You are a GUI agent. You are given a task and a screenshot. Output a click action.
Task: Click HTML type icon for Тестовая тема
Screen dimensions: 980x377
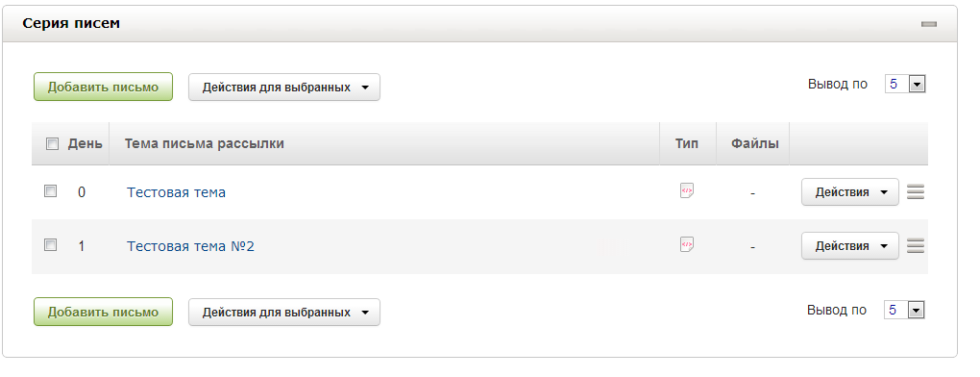pyautogui.click(x=687, y=190)
